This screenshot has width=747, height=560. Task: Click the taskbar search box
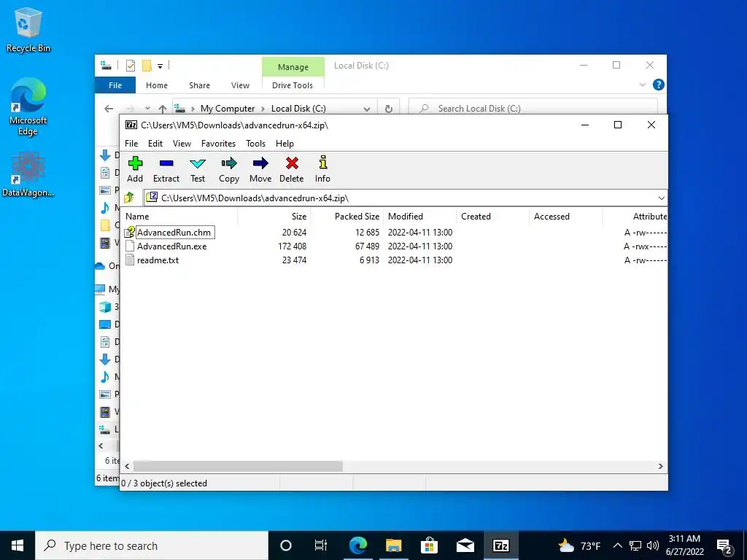pos(152,545)
